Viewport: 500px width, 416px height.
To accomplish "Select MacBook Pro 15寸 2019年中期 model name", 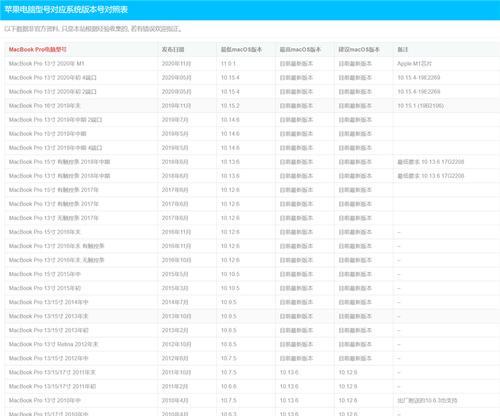I will click(47, 133).
